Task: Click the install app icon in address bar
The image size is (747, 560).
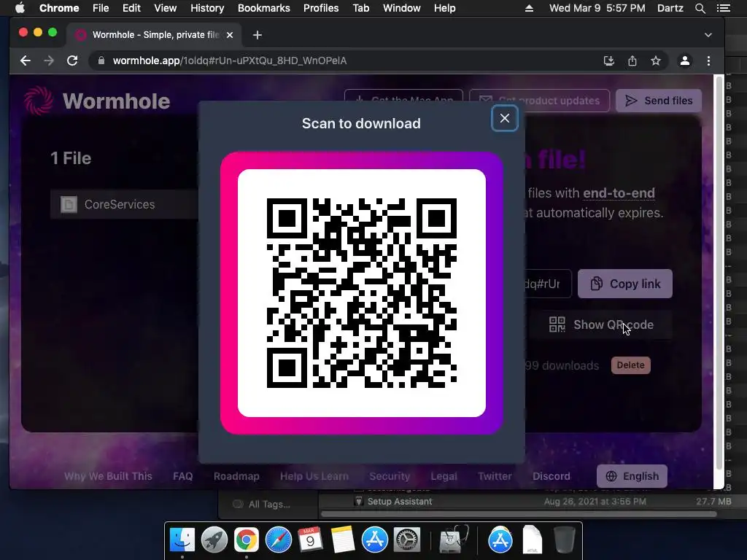Action: (608, 61)
